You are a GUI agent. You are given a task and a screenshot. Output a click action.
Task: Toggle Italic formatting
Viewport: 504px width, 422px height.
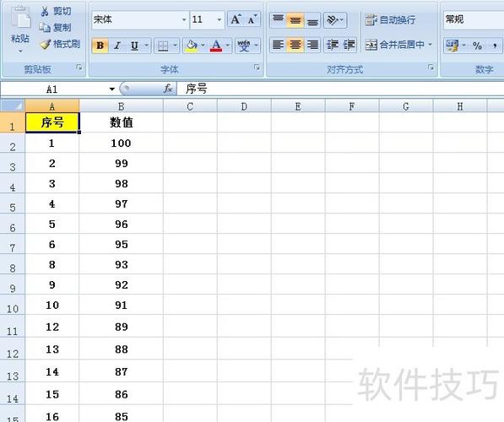(x=117, y=46)
